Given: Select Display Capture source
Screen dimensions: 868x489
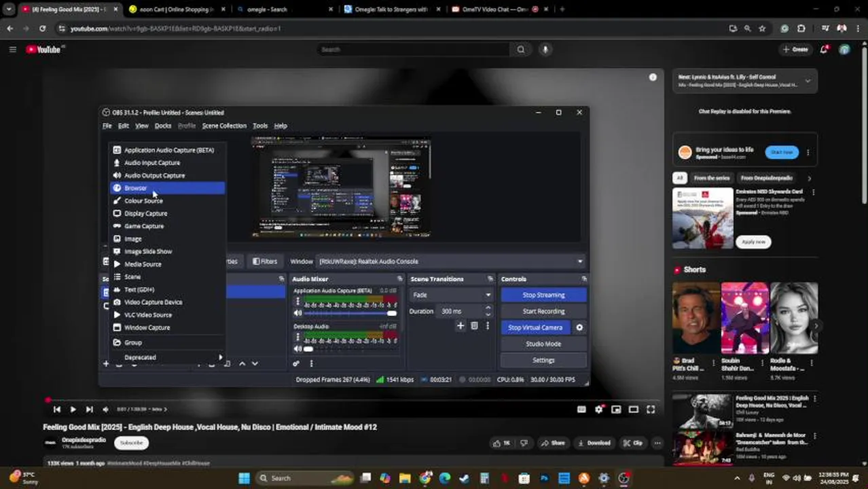Looking at the screenshot, I should coord(167,213).
